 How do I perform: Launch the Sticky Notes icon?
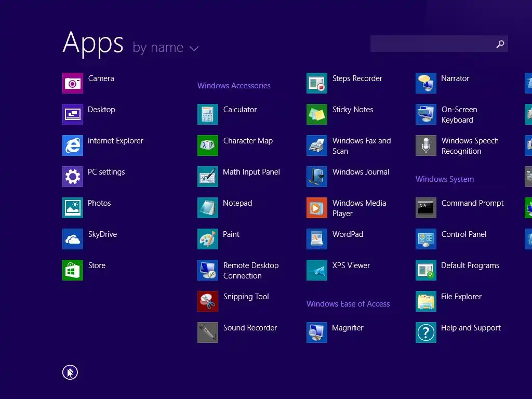coord(317,114)
